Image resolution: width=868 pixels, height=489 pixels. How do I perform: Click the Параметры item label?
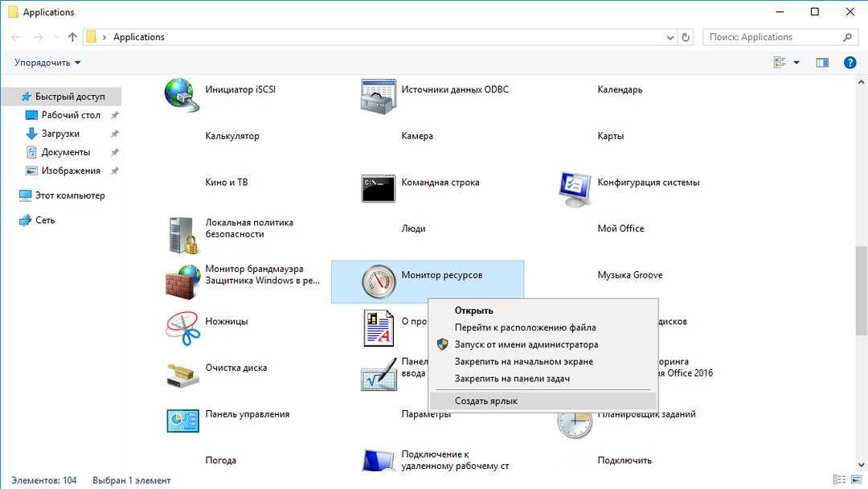coord(426,413)
